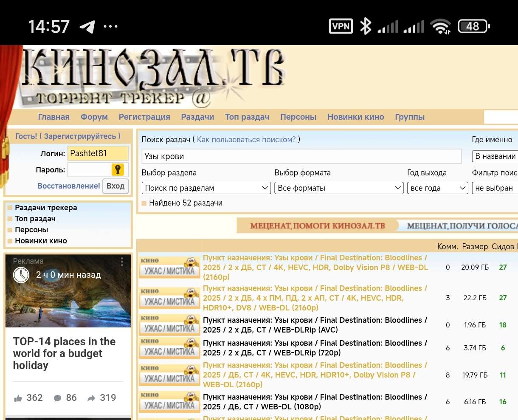Open Новинки кино in the sidebar

coord(41,241)
